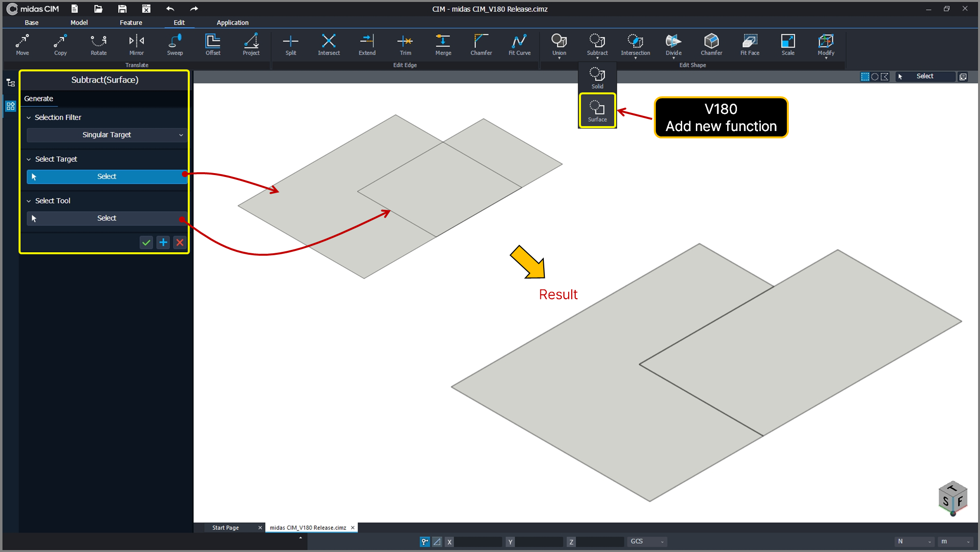The height and width of the screenshot is (552, 980).
Task: Click the blue plus apply button
Action: 163,243
